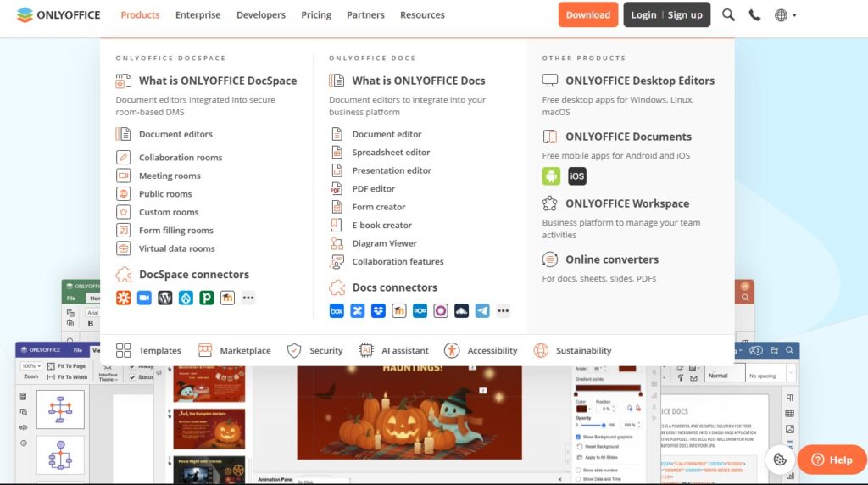868x485 pixels.
Task: Expand more Docs connectors ellipsis
Action: (x=504, y=311)
